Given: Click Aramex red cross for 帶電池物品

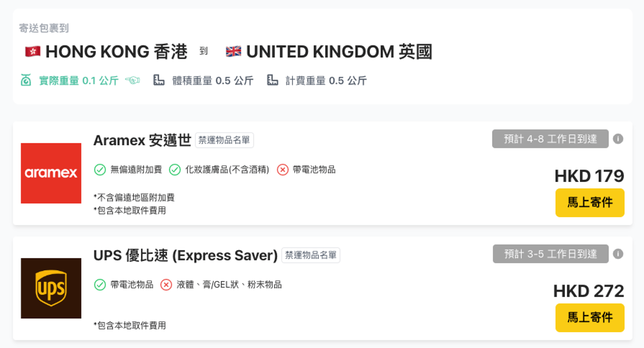Looking at the screenshot, I should pyautogui.click(x=283, y=170).
